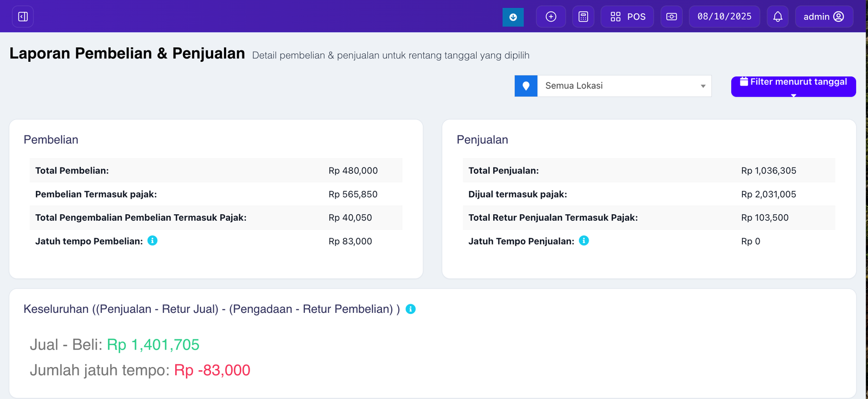
Task: Open the calculator from the top bar
Action: (583, 17)
